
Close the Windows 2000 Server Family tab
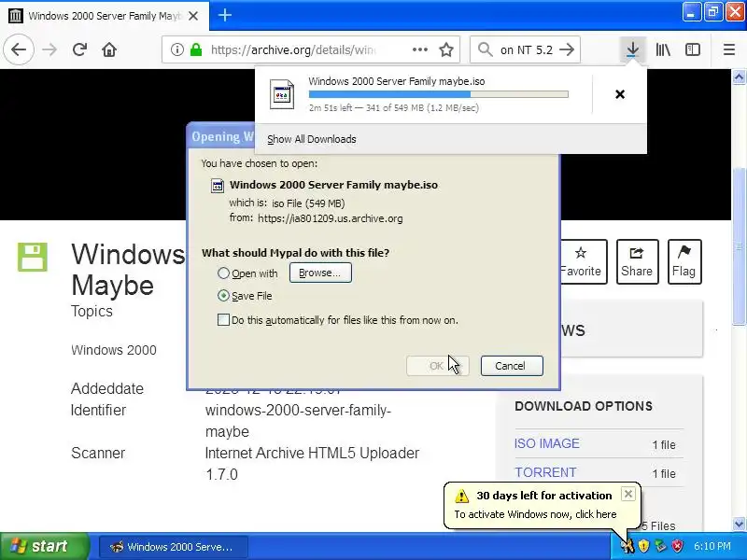click(x=193, y=16)
